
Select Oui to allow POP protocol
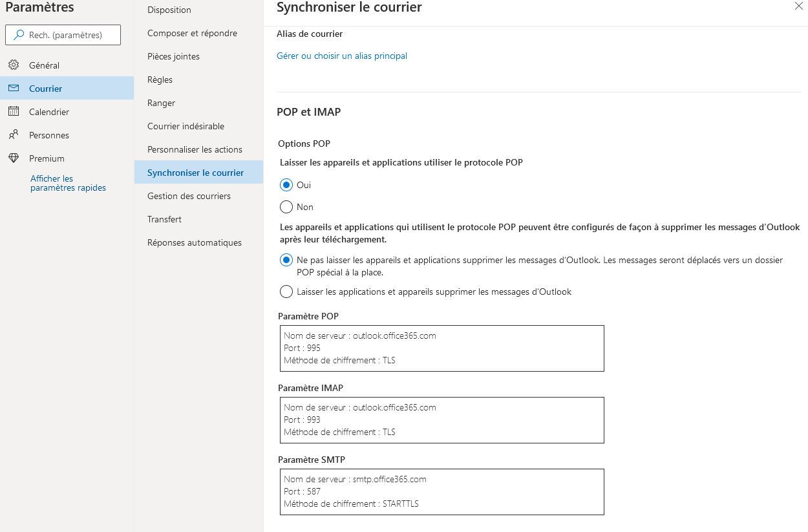[286, 186]
